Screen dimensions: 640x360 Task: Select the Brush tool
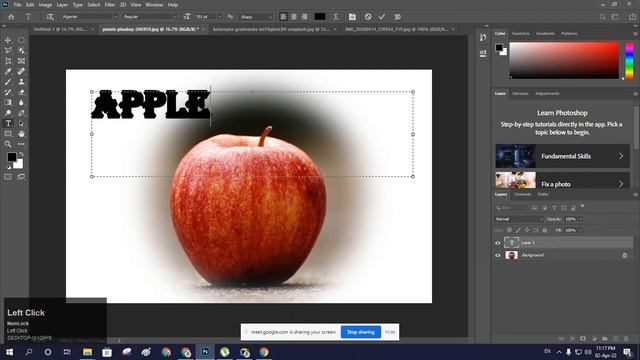click(x=8, y=82)
